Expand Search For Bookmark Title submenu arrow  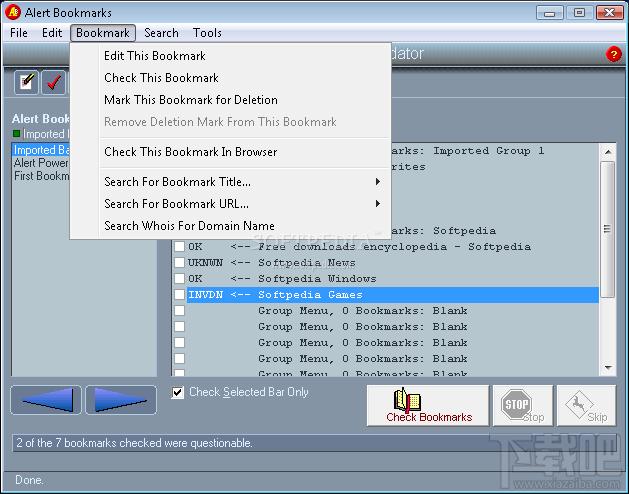(377, 182)
